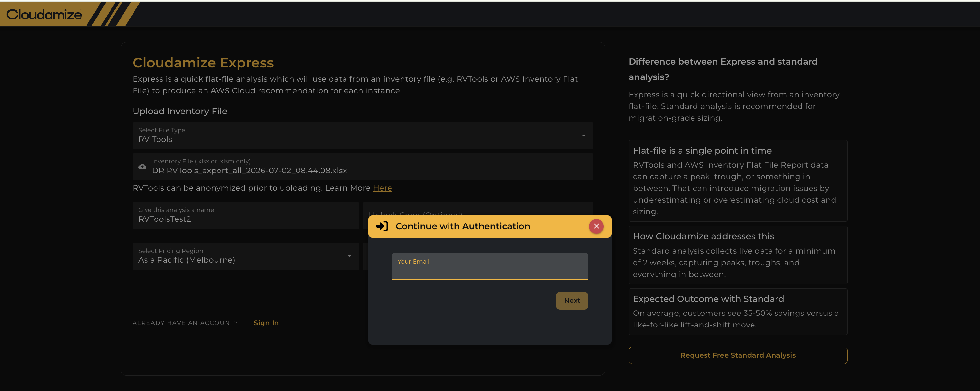Click Request Free Standard Analysis button
The width and height of the screenshot is (980, 391).
(738, 355)
